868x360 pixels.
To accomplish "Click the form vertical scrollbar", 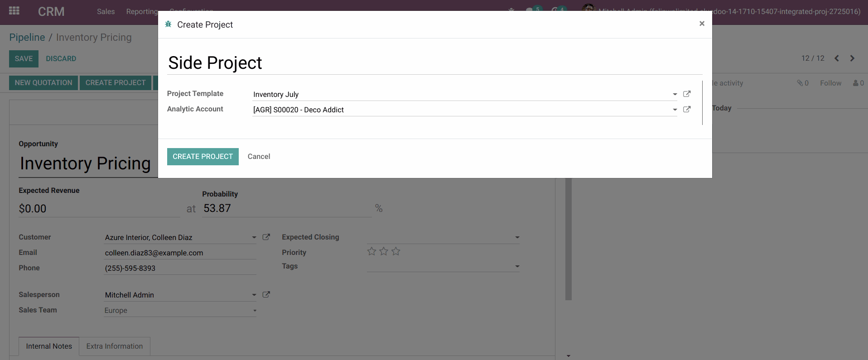I will (x=569, y=239).
